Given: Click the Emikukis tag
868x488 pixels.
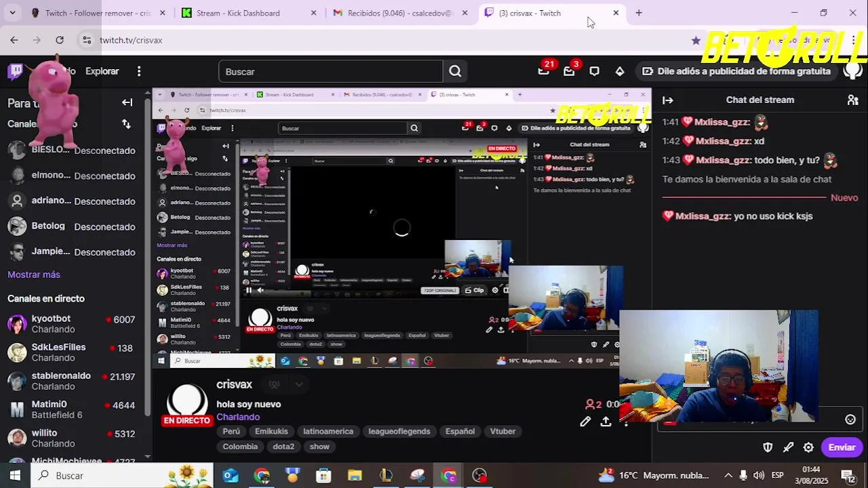Looking at the screenshot, I should pyautogui.click(x=271, y=431).
